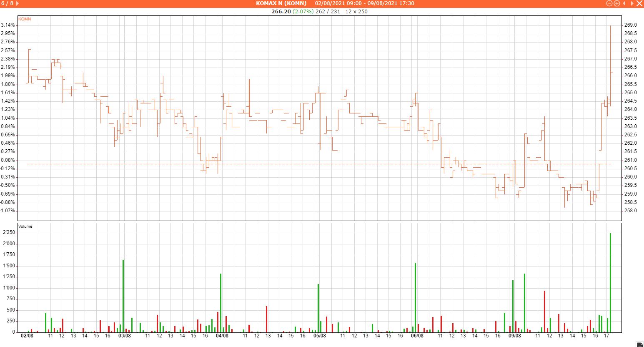Close the chart window with X
This screenshot has width=644, height=347.
[639, 3]
